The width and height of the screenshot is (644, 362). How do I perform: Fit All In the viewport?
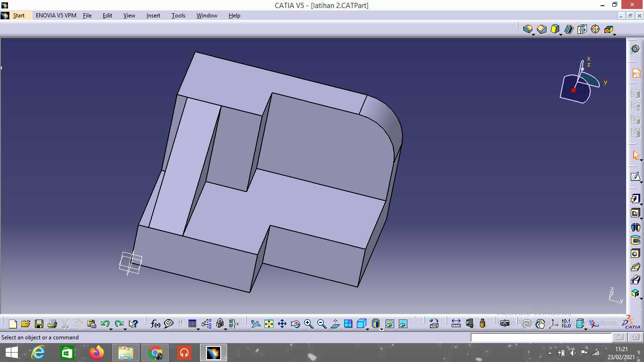point(269,324)
